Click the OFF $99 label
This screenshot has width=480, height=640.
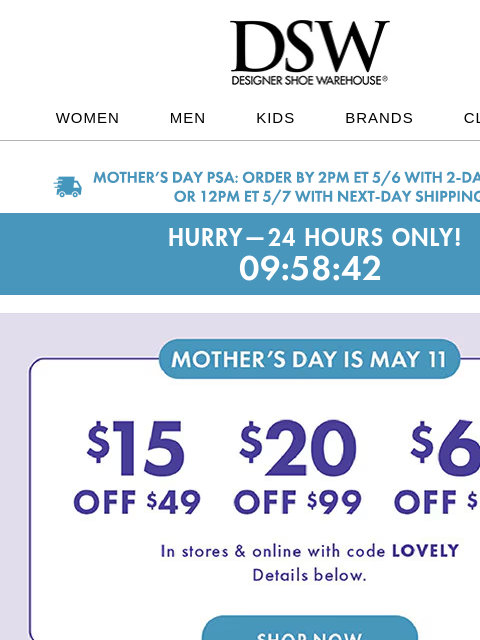(298, 502)
